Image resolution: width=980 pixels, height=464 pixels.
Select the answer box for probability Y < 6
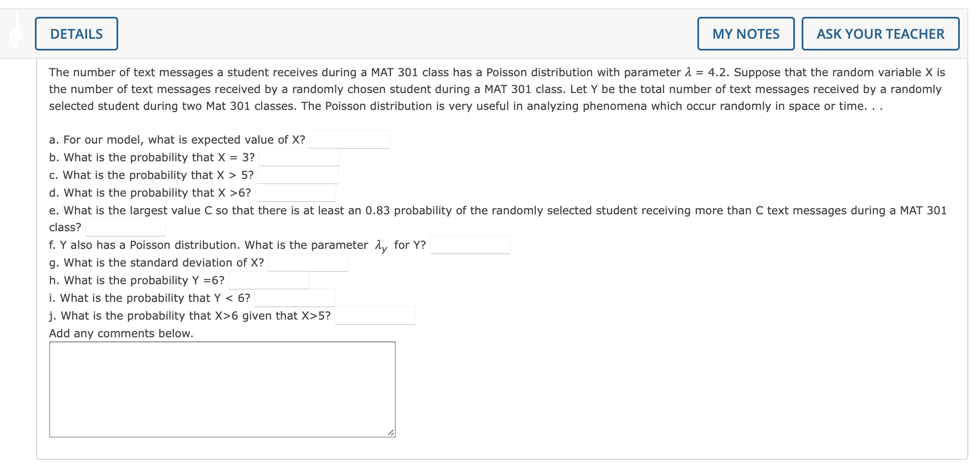coord(294,298)
